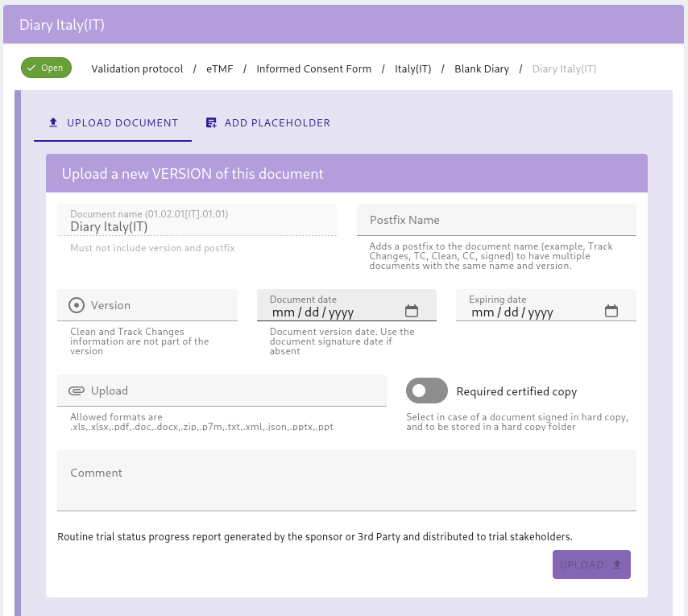Click the 'Must not include version and postfix' hint

(152, 248)
